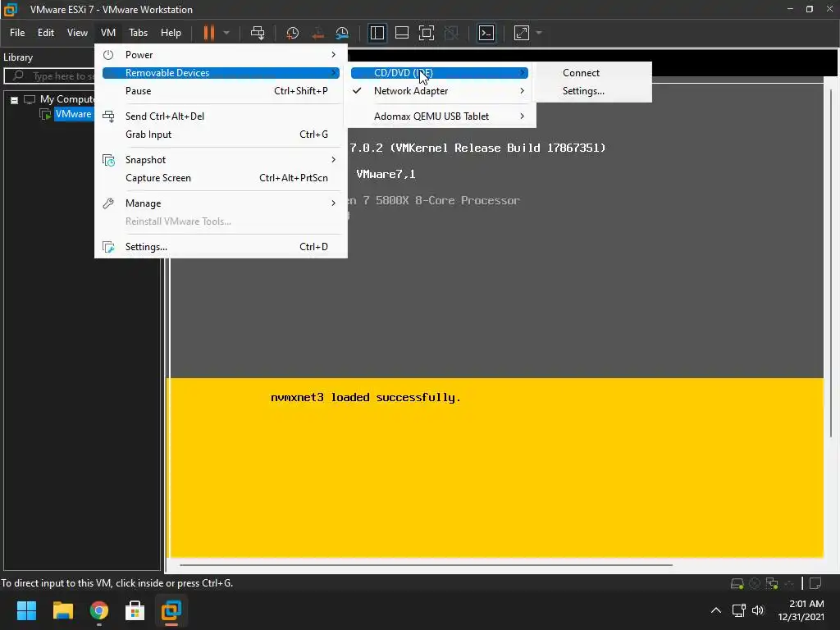Click the snapshot icon beside Snapshot entry
The width and height of the screenshot is (840, 630).
pos(108,160)
